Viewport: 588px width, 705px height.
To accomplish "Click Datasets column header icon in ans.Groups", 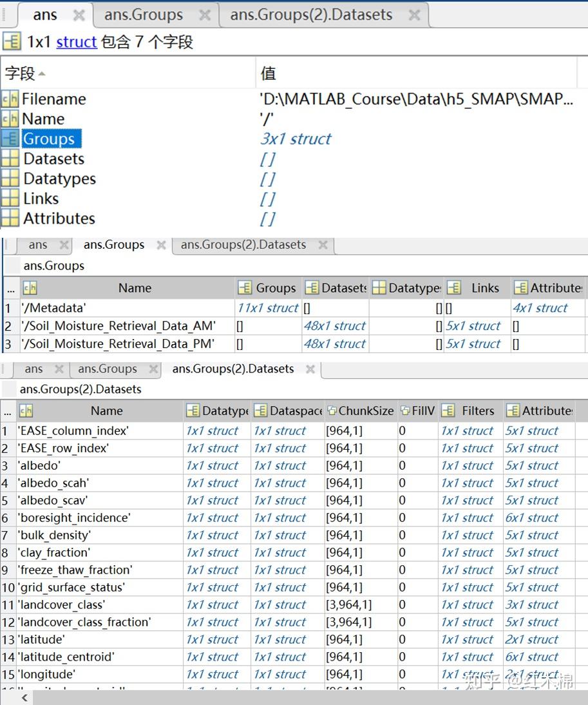I will tap(311, 288).
